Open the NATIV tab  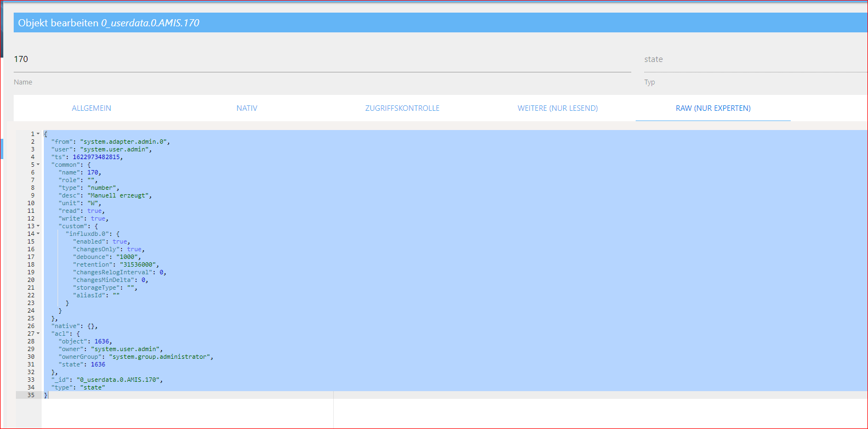point(247,108)
